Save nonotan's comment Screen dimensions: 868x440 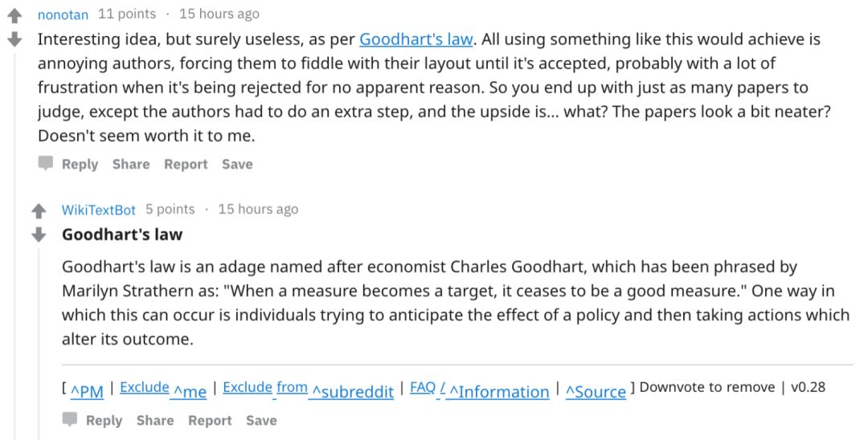pyautogui.click(x=237, y=165)
